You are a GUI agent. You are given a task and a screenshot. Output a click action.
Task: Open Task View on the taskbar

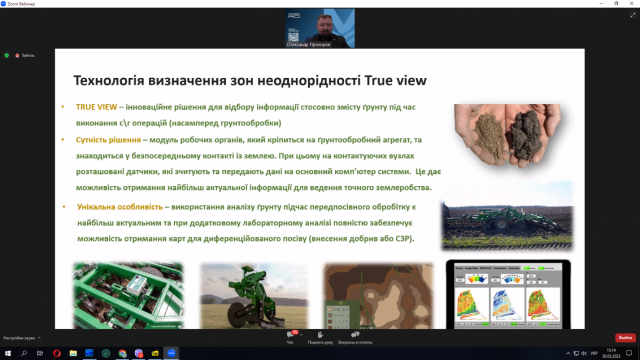pos(40,353)
